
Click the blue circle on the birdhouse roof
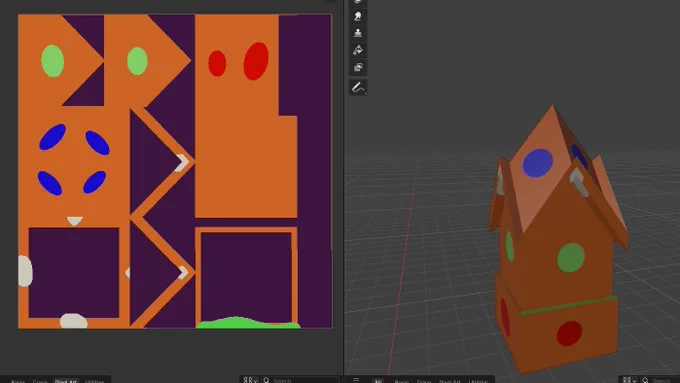click(537, 163)
